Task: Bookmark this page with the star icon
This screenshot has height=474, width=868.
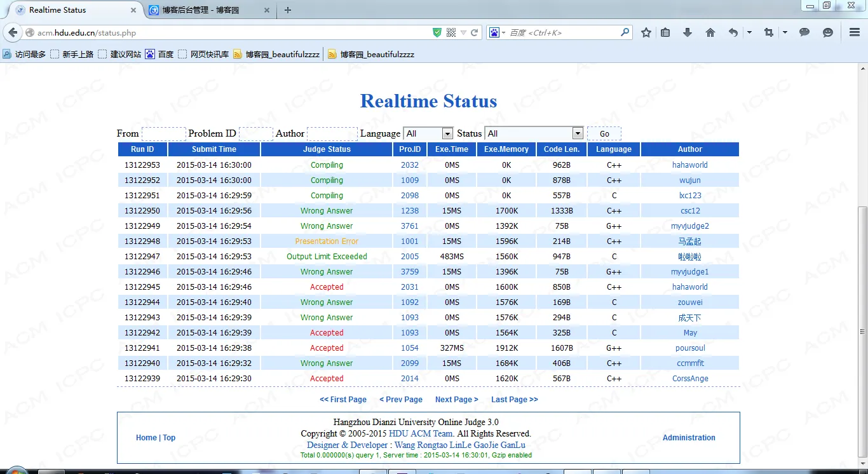Action: coord(646,32)
